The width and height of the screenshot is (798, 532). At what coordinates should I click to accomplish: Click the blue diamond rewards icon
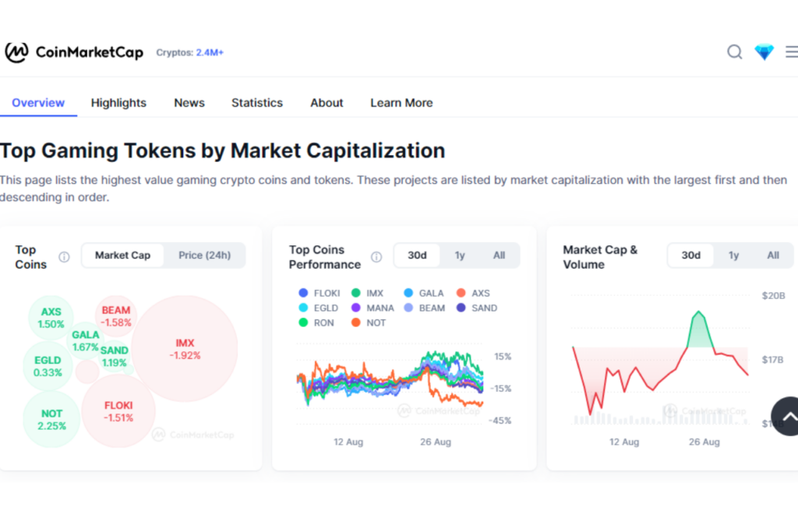(764, 52)
